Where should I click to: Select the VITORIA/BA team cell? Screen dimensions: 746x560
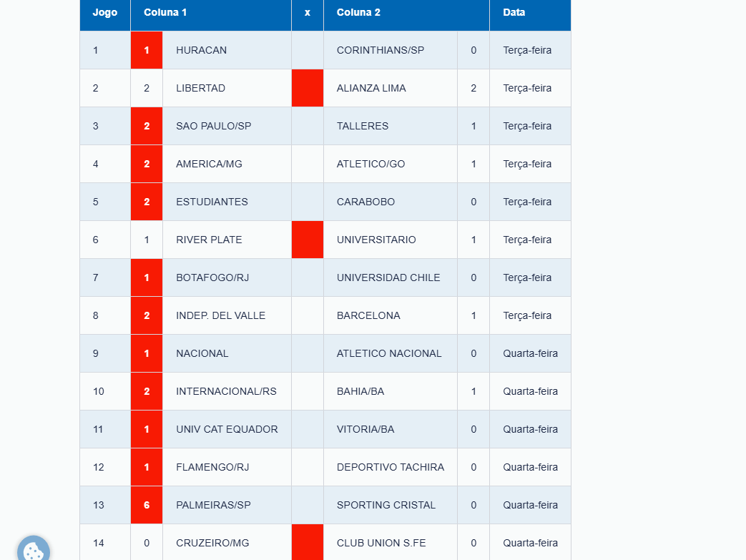pyautogui.click(x=391, y=429)
